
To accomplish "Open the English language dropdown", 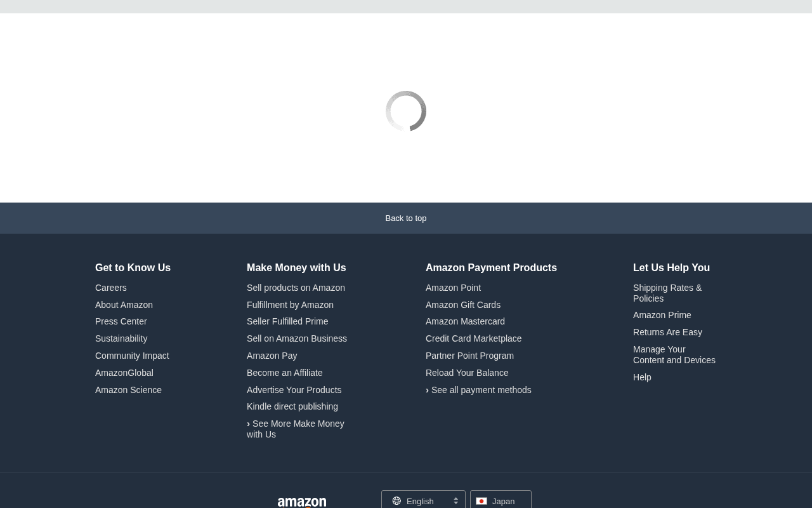I will pos(423,500).
